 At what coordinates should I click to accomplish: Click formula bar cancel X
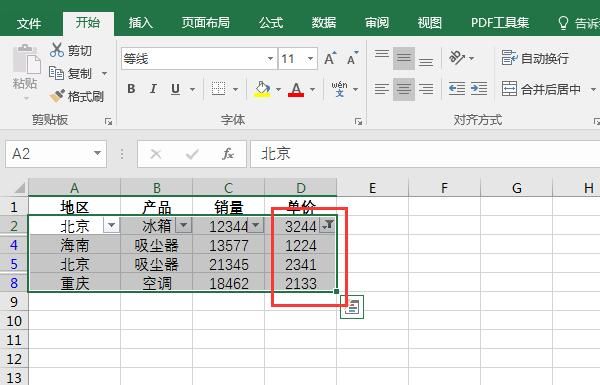tap(155, 154)
